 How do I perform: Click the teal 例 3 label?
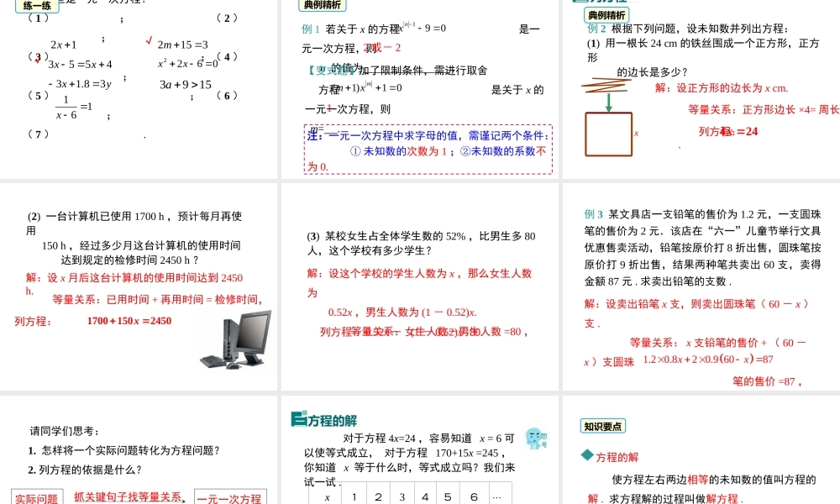(594, 214)
